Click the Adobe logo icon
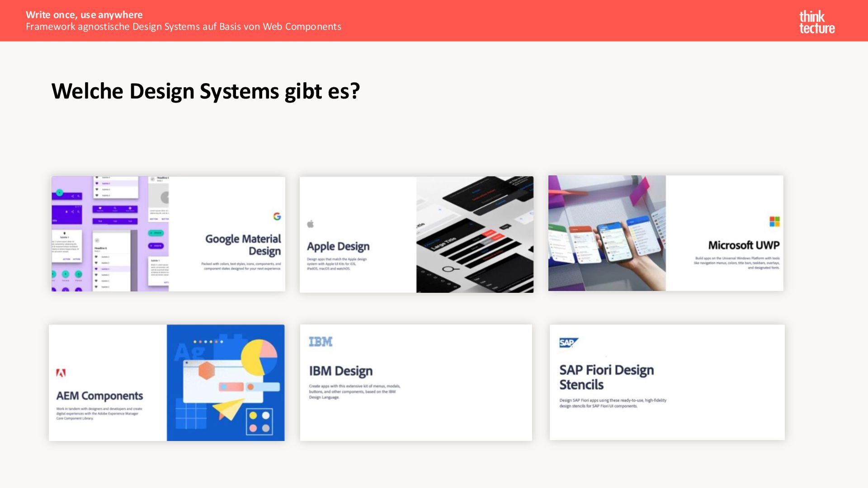The width and height of the screenshot is (868, 488). (x=61, y=373)
